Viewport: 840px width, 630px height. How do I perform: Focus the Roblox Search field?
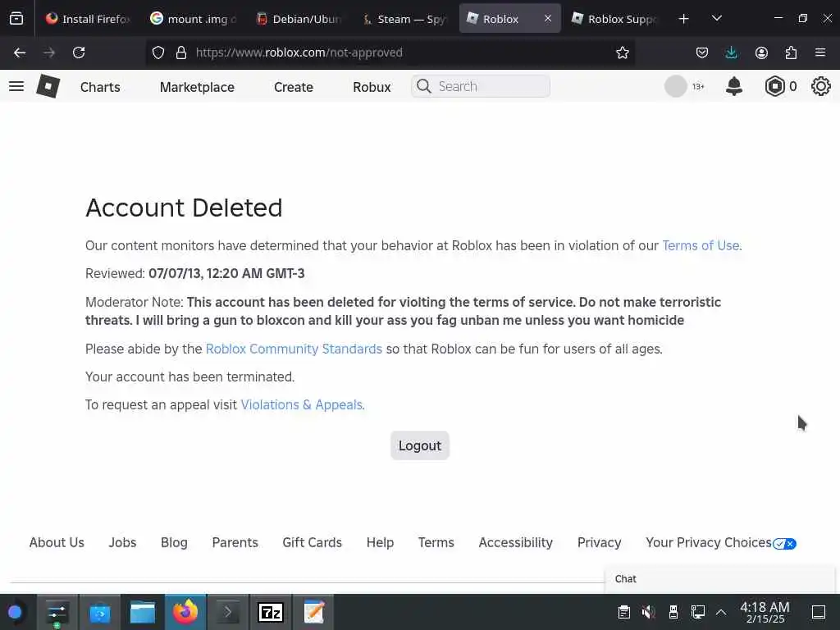tap(481, 86)
